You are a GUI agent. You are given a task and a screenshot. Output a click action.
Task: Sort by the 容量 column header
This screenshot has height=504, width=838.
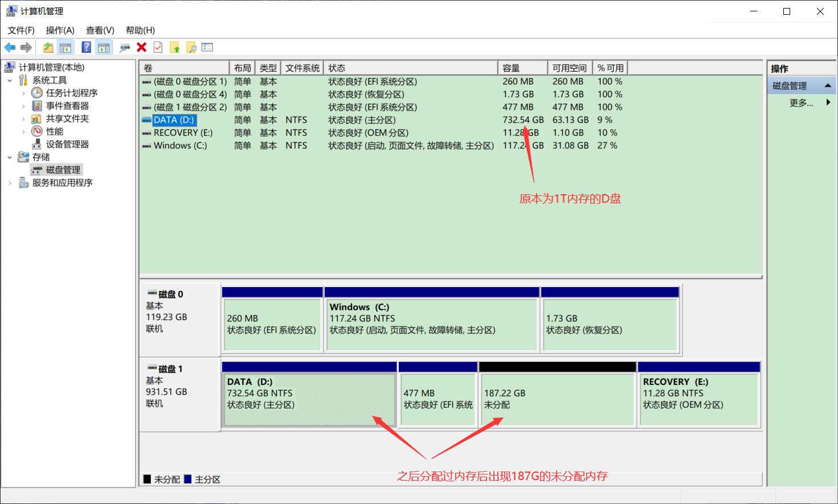[x=522, y=68]
